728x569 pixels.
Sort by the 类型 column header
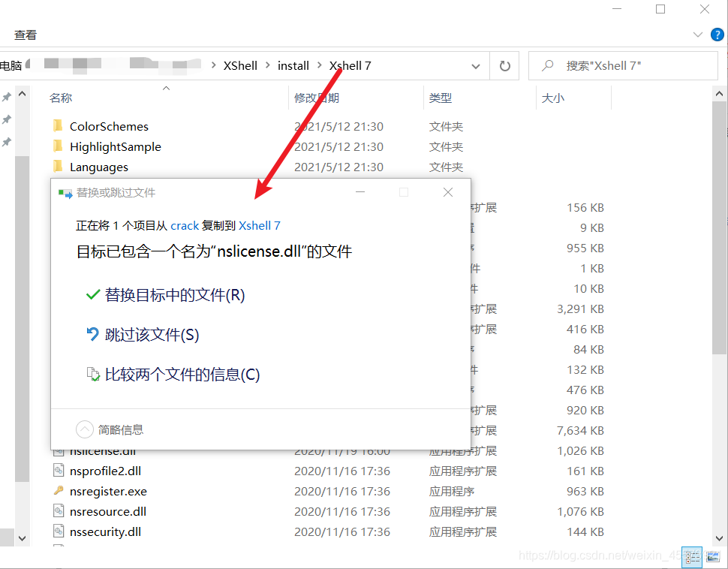[x=440, y=98]
